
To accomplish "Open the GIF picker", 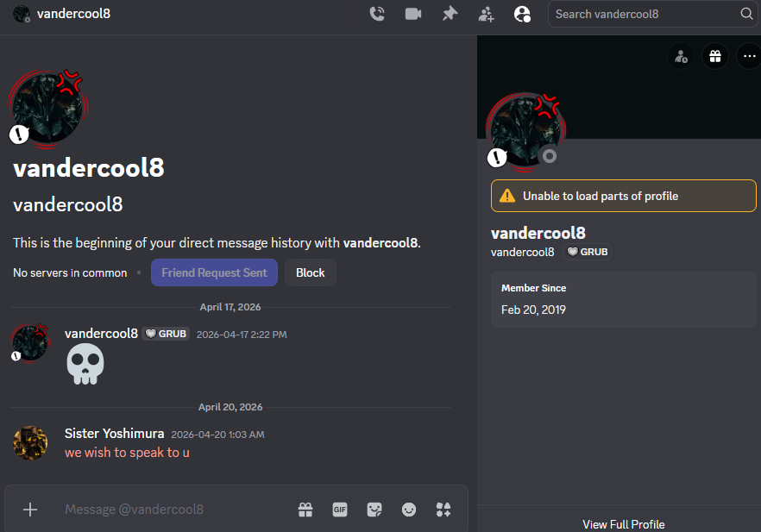I will (x=340, y=510).
